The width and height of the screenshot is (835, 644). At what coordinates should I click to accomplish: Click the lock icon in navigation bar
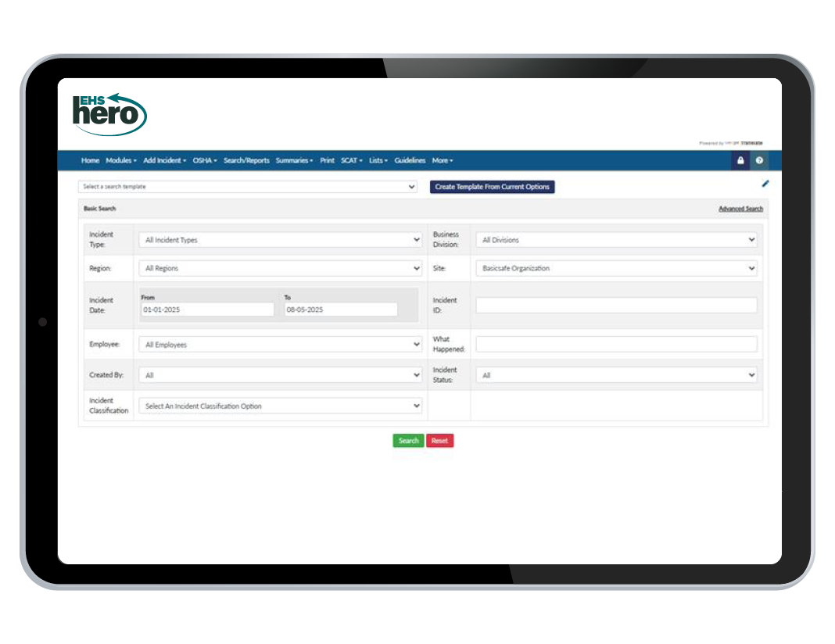tap(740, 161)
